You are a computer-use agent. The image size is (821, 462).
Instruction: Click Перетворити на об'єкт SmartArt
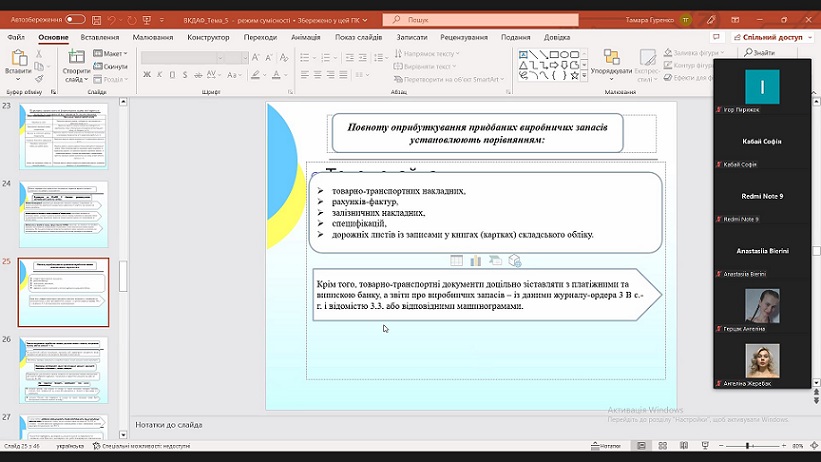pos(449,80)
